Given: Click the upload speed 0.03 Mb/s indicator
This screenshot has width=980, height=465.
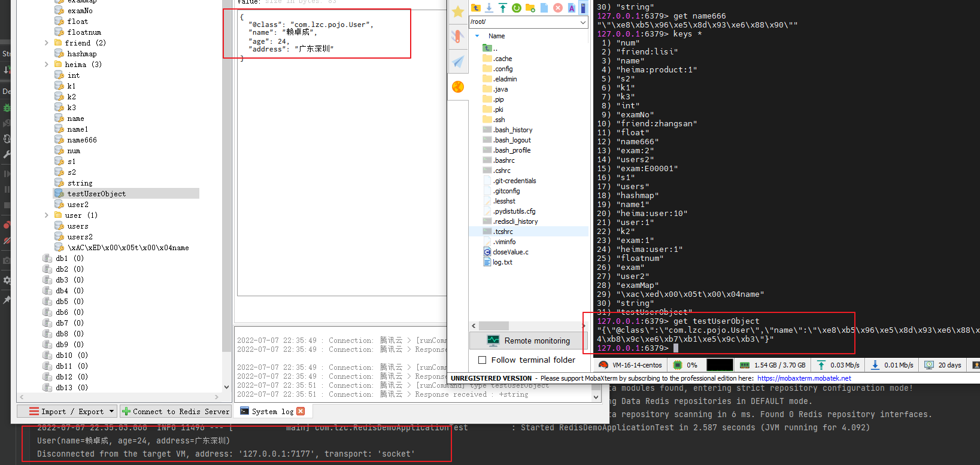Looking at the screenshot, I should pos(838,364).
